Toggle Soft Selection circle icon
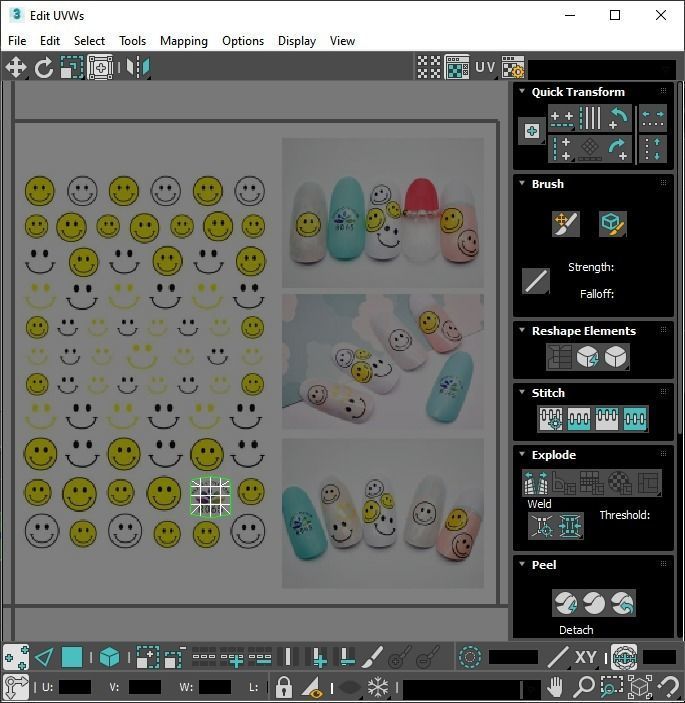The width and height of the screenshot is (685, 703). coord(470,657)
